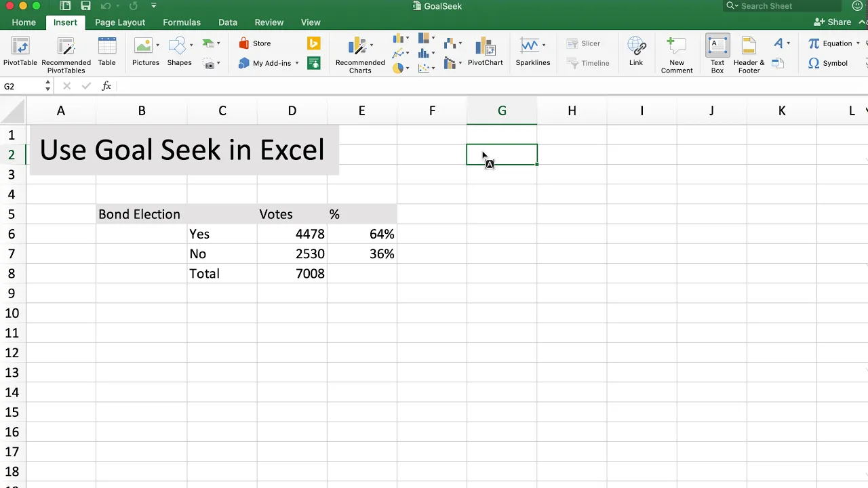Add a New Comment

click(x=676, y=54)
